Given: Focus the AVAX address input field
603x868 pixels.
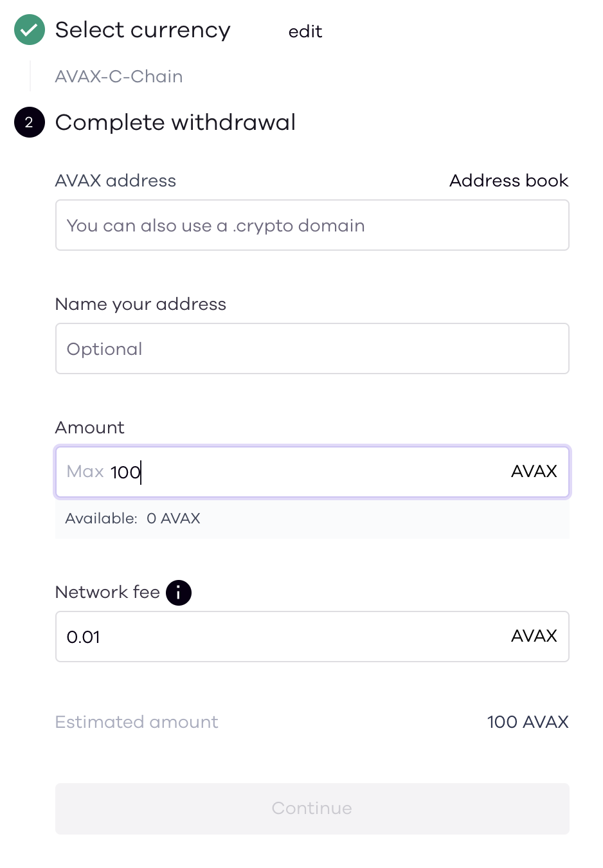Looking at the screenshot, I should [x=312, y=225].
